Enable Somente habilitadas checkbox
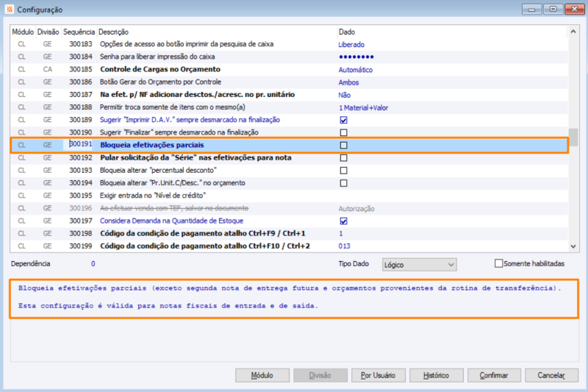Image resolution: width=588 pixels, height=392 pixels. pos(498,263)
